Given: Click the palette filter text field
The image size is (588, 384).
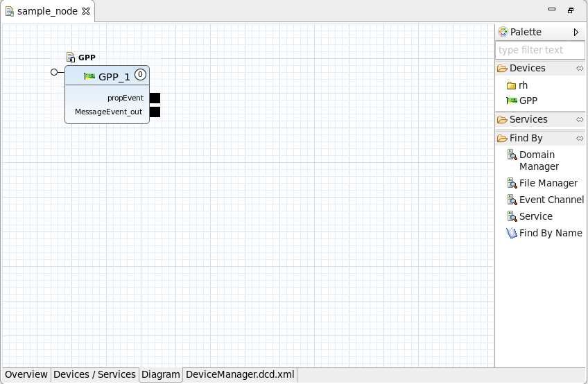Looking at the screenshot, I should [540, 50].
